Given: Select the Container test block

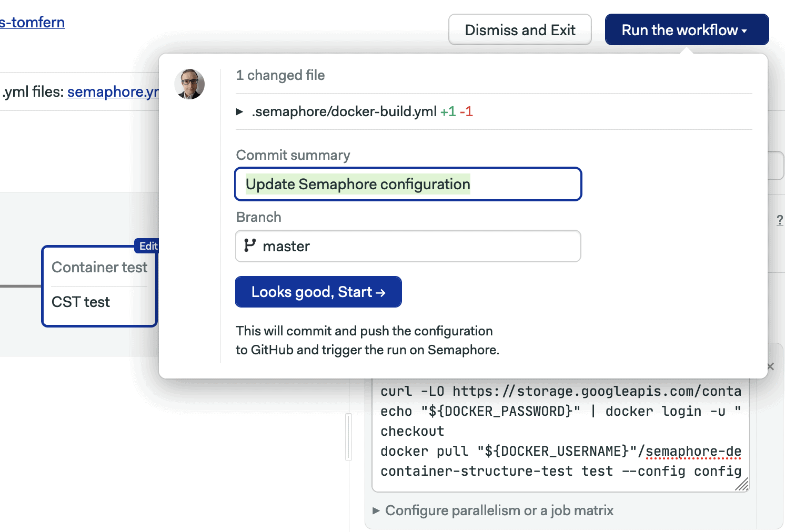Looking at the screenshot, I should click(99, 267).
